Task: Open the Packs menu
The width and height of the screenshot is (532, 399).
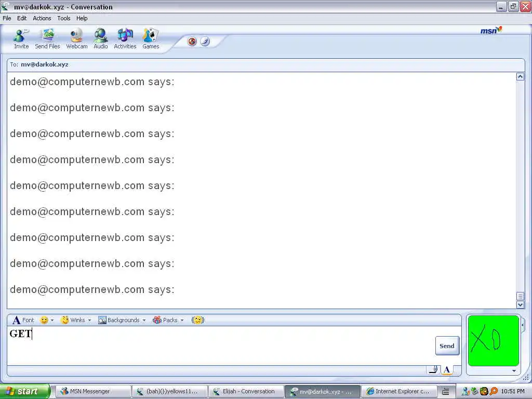Action: coord(165,320)
